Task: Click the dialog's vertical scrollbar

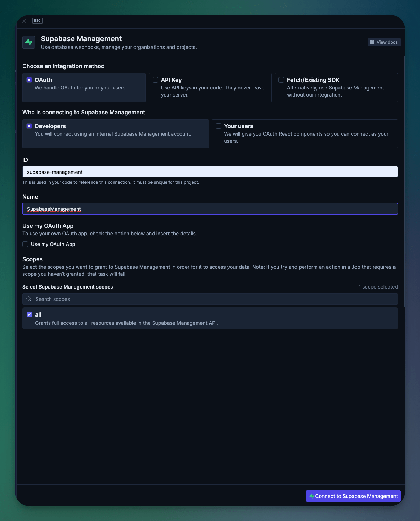Action: (x=404, y=181)
